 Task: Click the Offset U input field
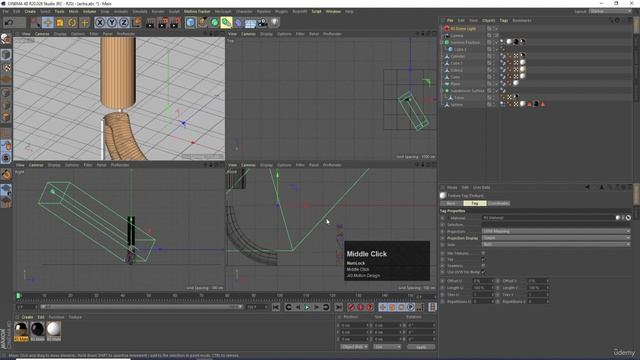[482, 281]
